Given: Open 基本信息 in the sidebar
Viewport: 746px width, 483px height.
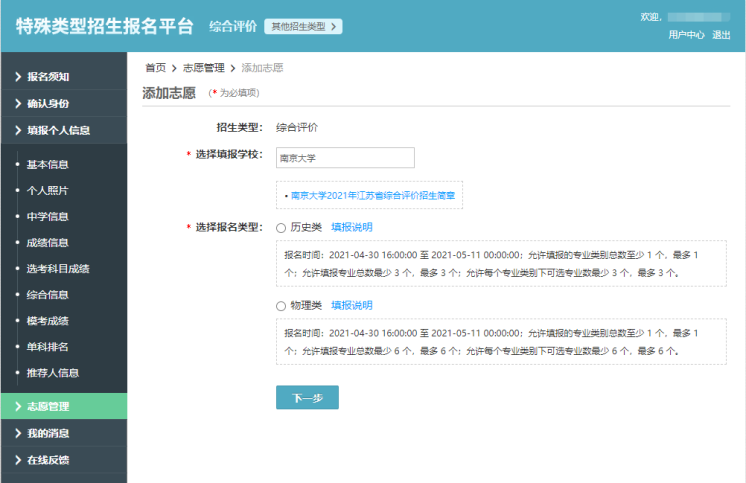Looking at the screenshot, I should pyautogui.click(x=47, y=165).
